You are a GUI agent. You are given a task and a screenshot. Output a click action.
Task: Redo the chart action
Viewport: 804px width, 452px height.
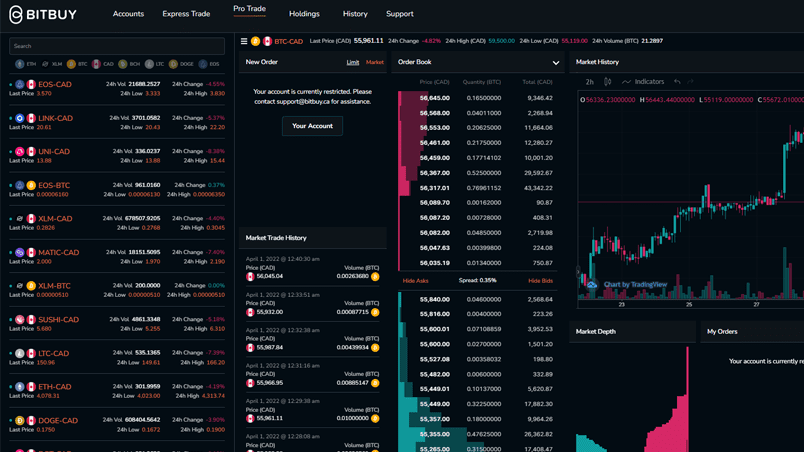pyautogui.click(x=690, y=81)
